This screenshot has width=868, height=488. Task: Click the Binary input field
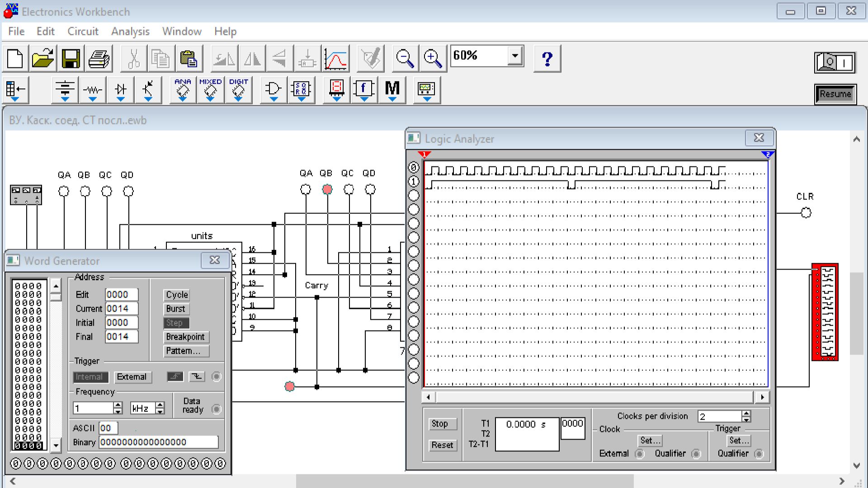pyautogui.click(x=158, y=442)
